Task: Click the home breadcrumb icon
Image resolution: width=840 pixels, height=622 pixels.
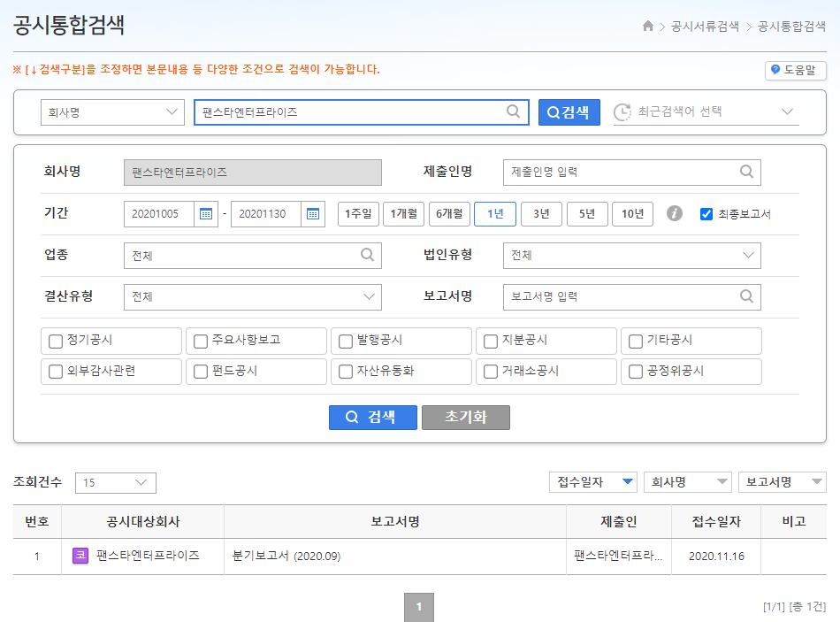Action: [651, 27]
